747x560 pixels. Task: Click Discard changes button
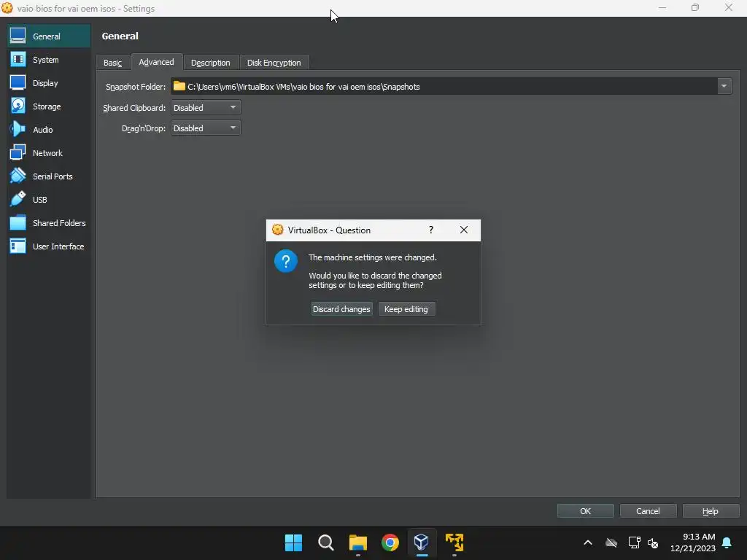[341, 309]
